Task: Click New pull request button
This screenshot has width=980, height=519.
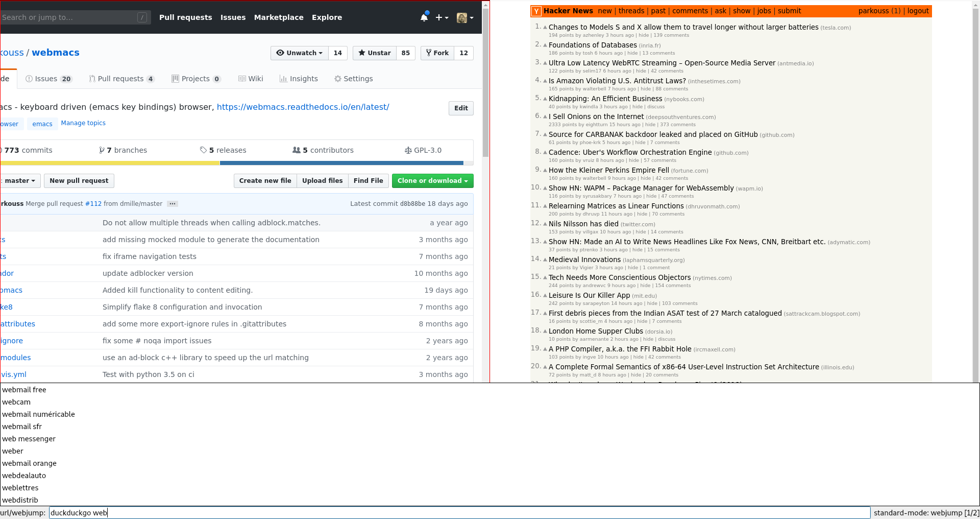Action: [79, 181]
